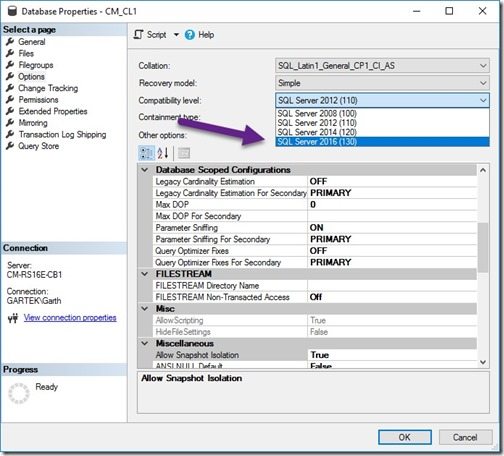This screenshot has width=504, height=456.
Task: Switch to the Alphabetical sort icon
Action: tap(163, 153)
